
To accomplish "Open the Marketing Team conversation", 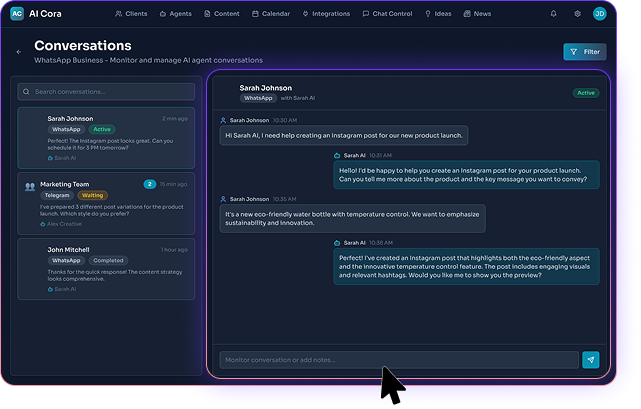I will (106, 204).
